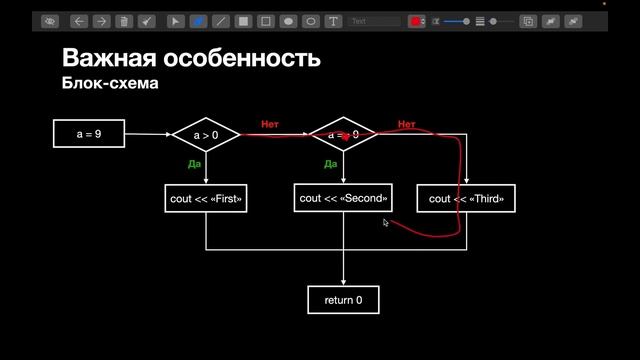The image size is (640, 360).
Task: Click the 'a > 0' decision diamond
Action: coord(206,135)
